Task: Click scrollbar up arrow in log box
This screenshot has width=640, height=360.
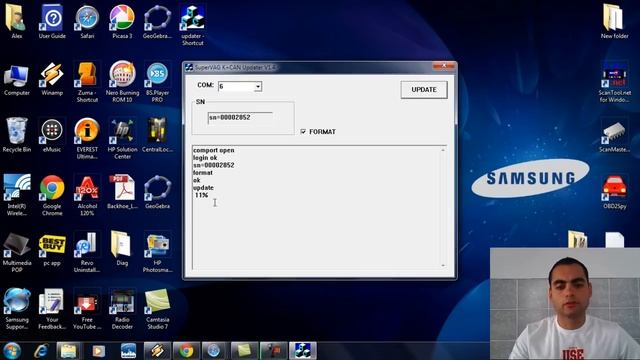Action: coord(443,150)
